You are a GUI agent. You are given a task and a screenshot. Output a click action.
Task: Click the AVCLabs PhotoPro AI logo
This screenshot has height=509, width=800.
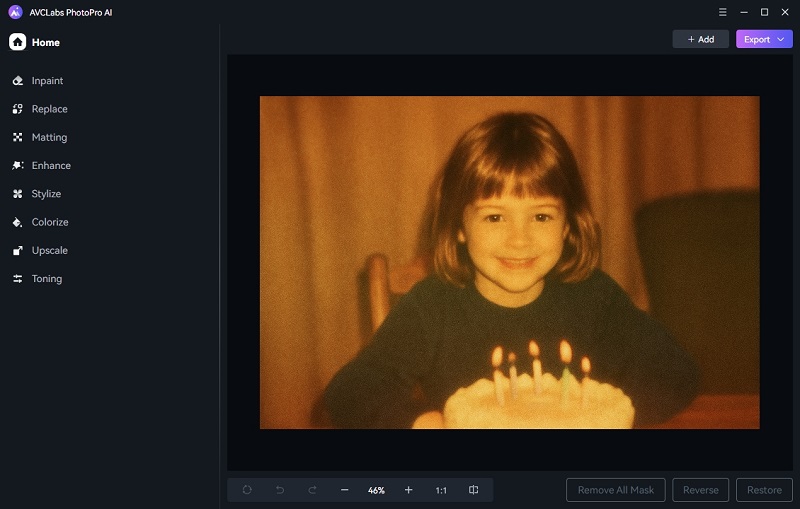15,12
